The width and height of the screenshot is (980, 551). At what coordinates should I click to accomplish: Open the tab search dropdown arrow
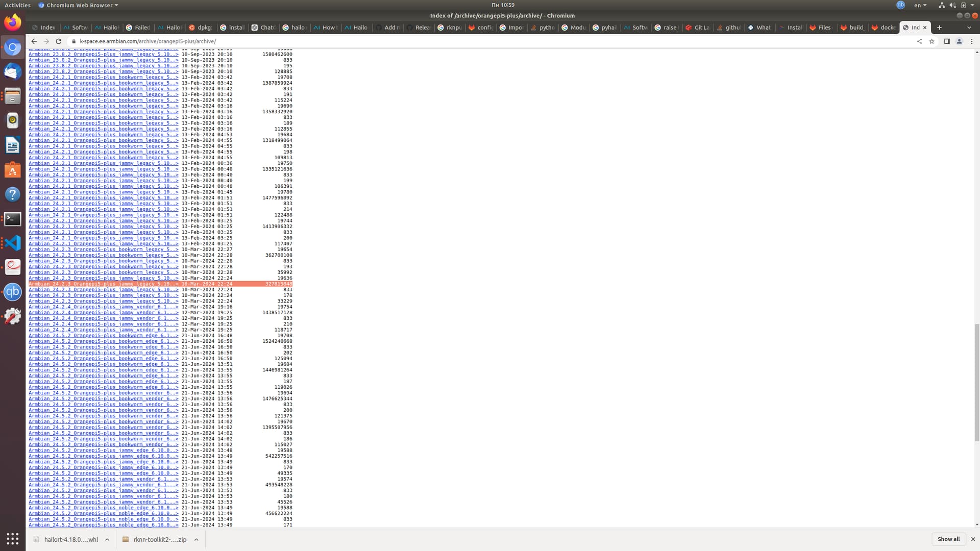pyautogui.click(x=969, y=28)
